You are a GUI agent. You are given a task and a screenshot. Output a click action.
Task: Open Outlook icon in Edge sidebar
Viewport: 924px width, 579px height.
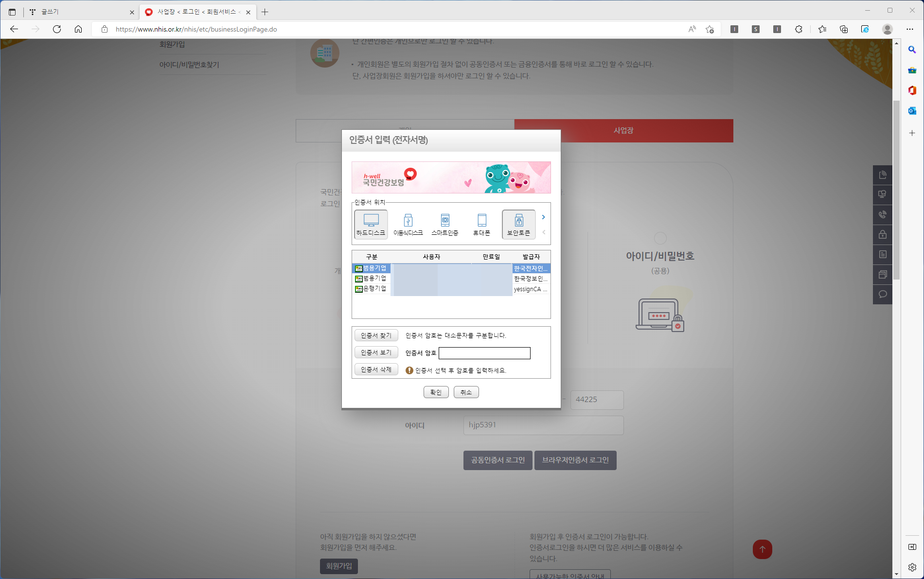pyautogui.click(x=912, y=111)
